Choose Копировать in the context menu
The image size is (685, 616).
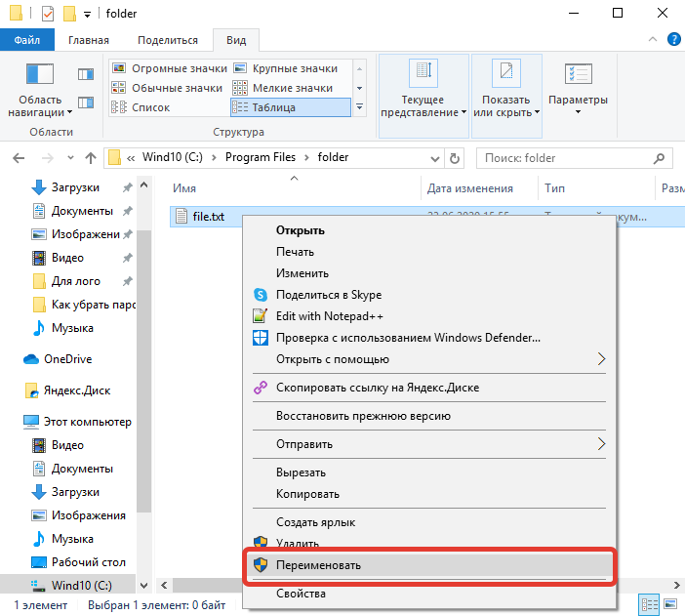click(429, 494)
